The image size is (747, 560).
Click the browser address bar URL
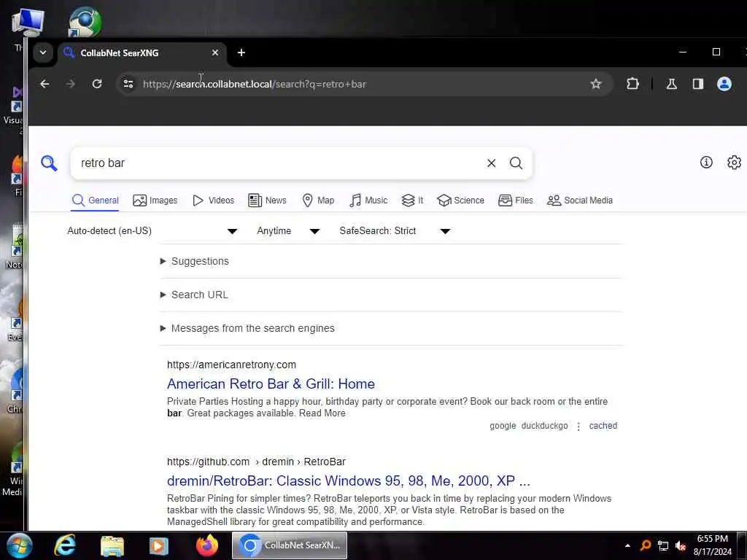coord(255,85)
